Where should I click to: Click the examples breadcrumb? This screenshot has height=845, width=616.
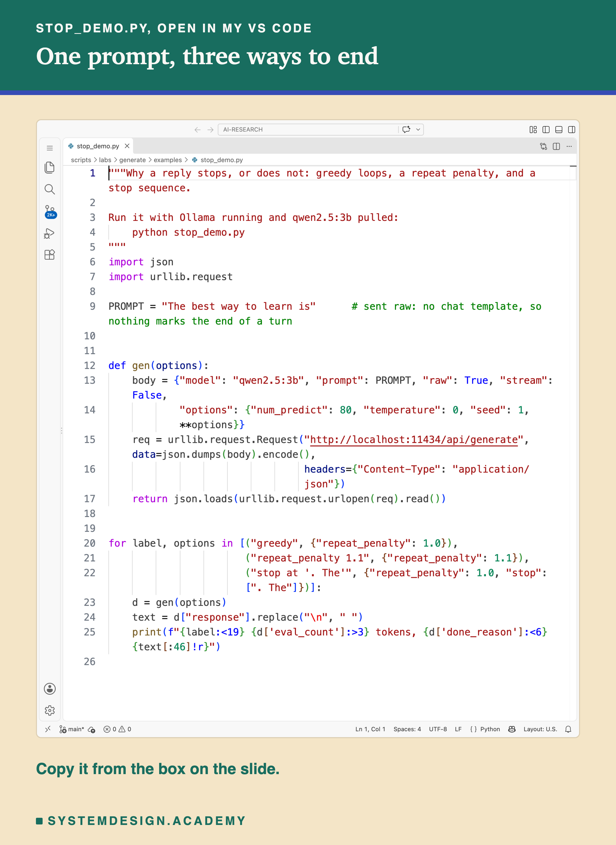pyautogui.click(x=168, y=160)
